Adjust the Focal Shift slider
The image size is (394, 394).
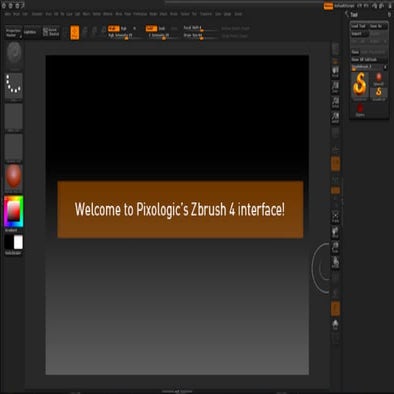200,28
